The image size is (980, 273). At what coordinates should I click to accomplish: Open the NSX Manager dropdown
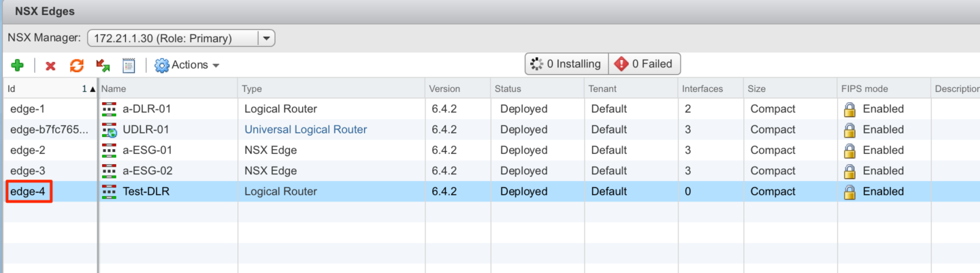point(181,38)
